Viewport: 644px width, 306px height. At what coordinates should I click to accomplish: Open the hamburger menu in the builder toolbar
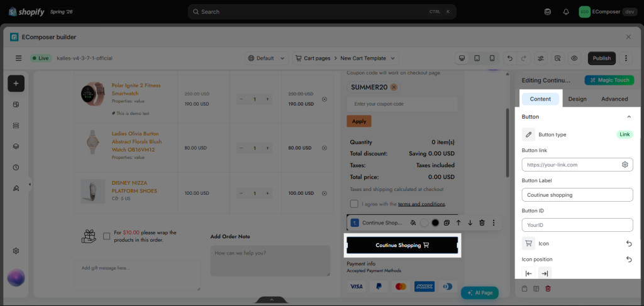tap(18, 58)
